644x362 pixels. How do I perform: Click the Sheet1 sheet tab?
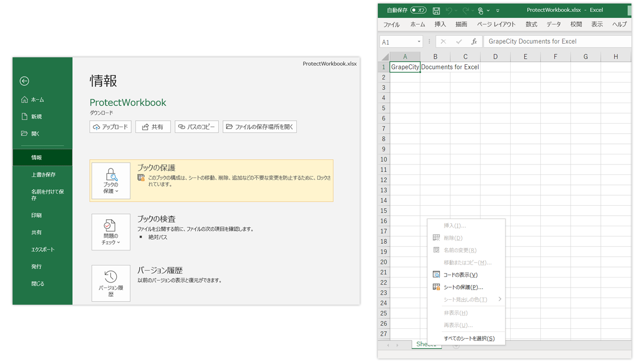(426, 344)
